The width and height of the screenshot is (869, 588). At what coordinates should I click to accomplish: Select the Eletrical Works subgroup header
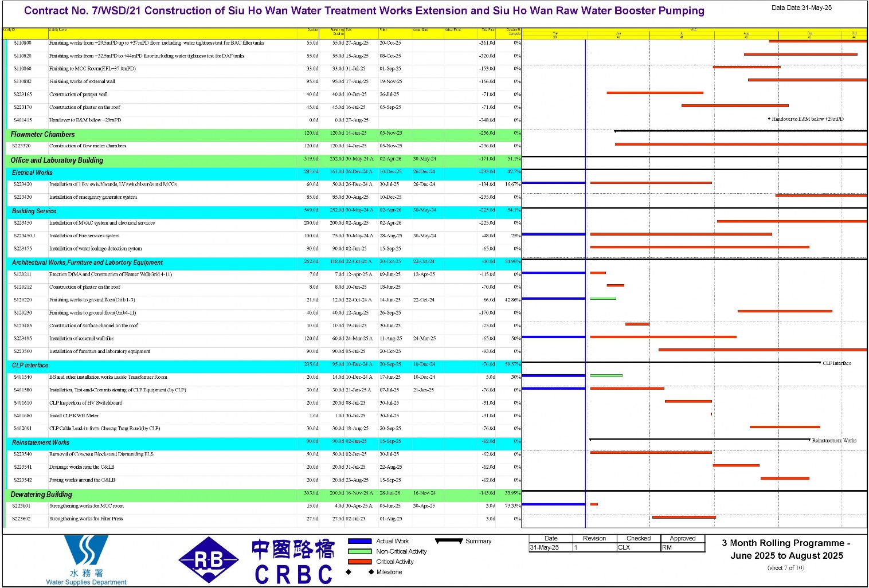coord(32,173)
